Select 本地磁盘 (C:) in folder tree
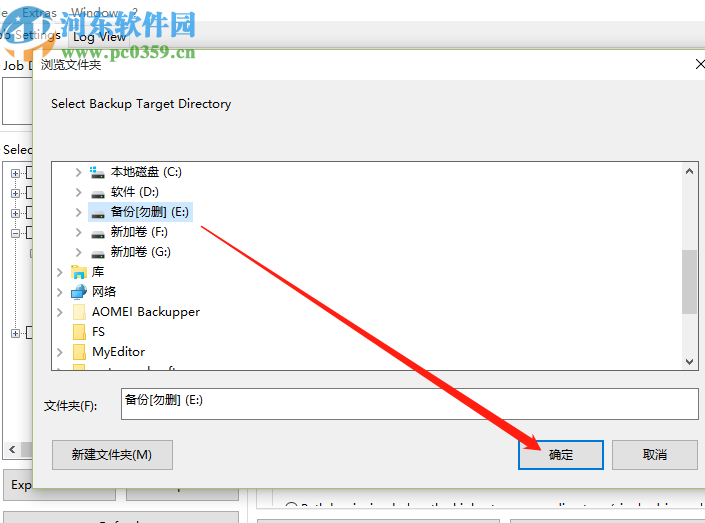This screenshot has width=705, height=523. (x=146, y=172)
